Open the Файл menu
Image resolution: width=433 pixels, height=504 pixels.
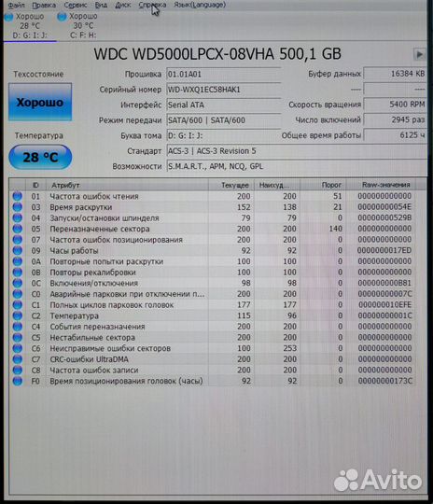[x=16, y=6]
